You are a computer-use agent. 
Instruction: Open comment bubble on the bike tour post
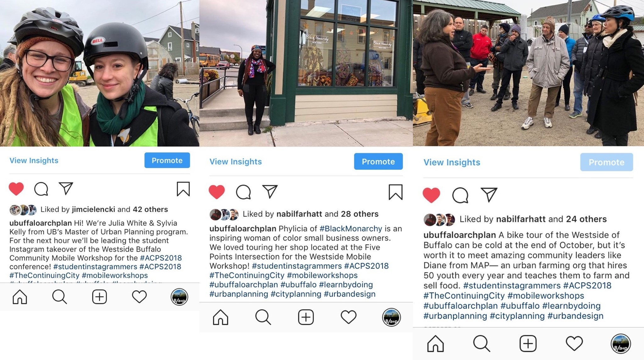(460, 195)
